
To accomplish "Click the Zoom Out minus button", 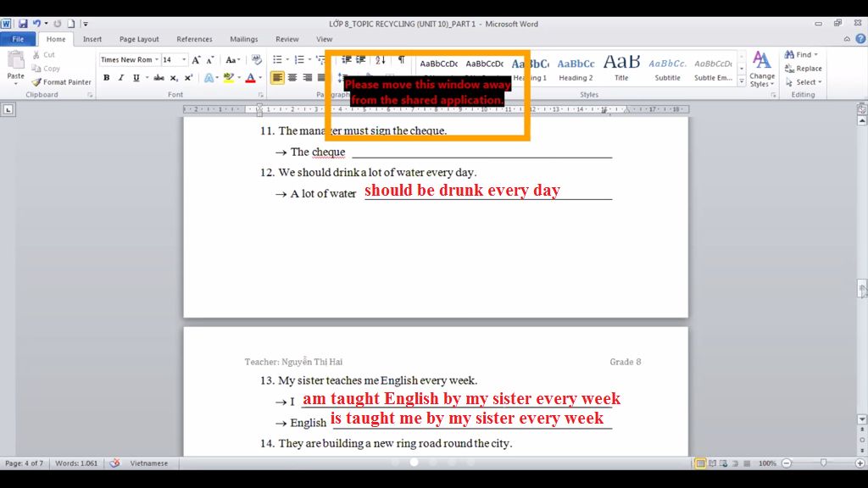I will pos(787,463).
